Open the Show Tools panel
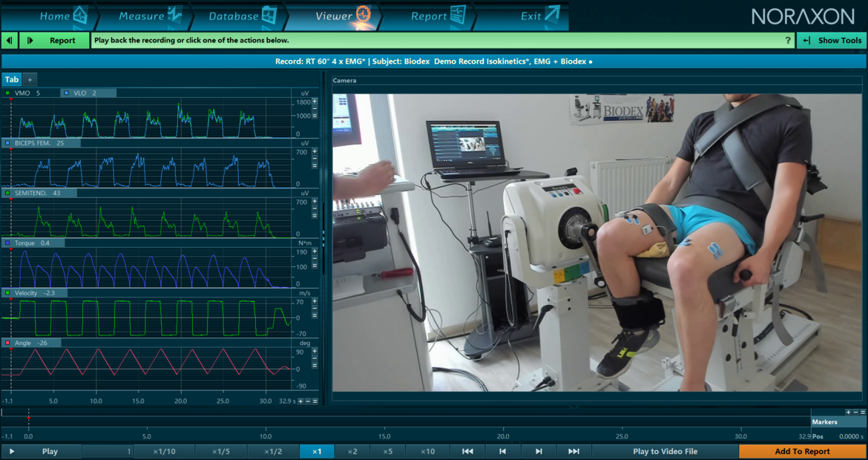This screenshot has width=868, height=460. coord(831,40)
